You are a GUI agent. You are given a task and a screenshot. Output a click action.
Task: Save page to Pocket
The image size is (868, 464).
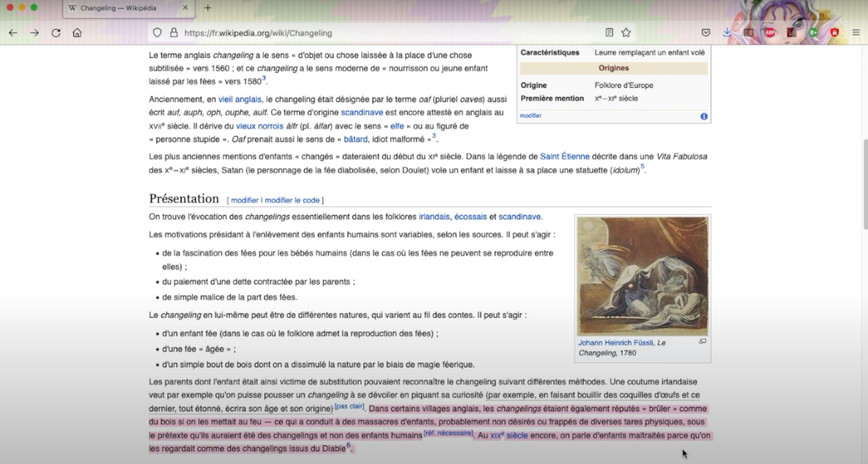(x=706, y=33)
